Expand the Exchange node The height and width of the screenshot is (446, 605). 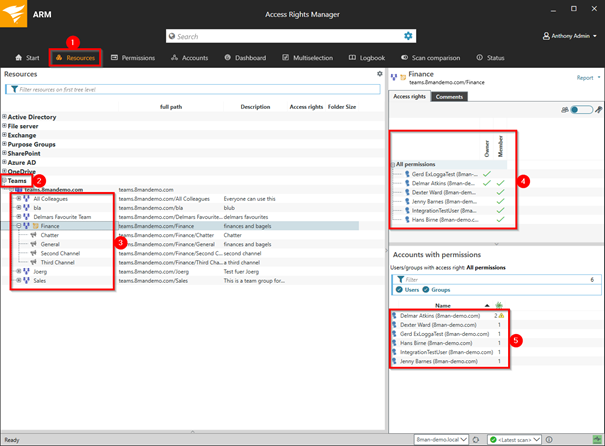(5, 135)
